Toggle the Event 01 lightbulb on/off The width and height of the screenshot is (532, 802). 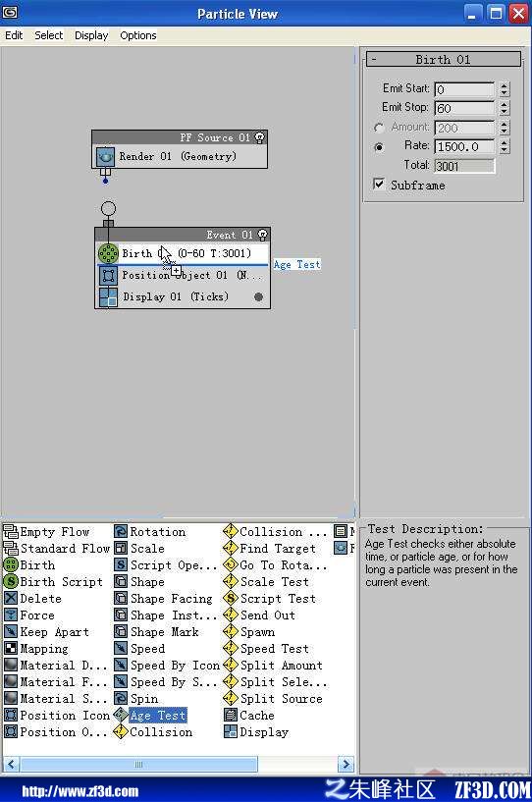pos(262,235)
